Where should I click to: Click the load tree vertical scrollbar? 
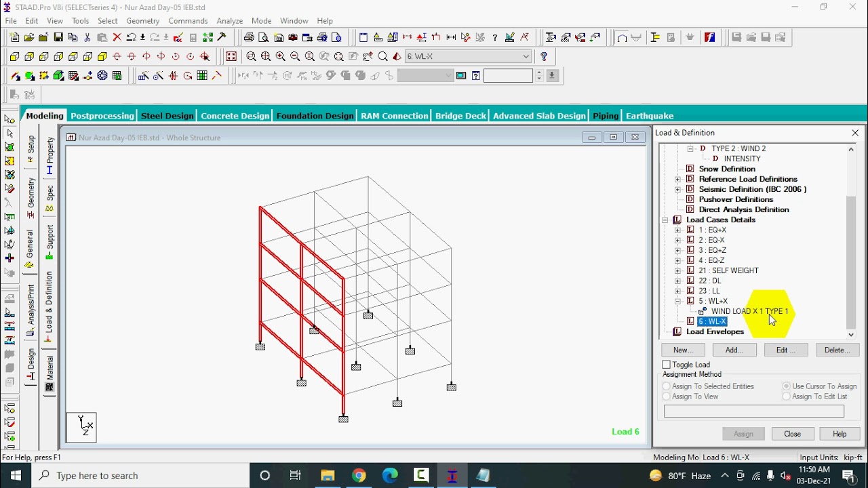[x=851, y=242]
